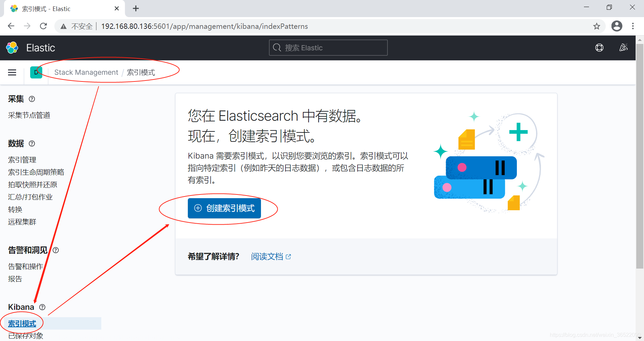Viewport: 644px width, 341px height.
Task: Click the 创建索引模式 button
Action: [x=224, y=208]
